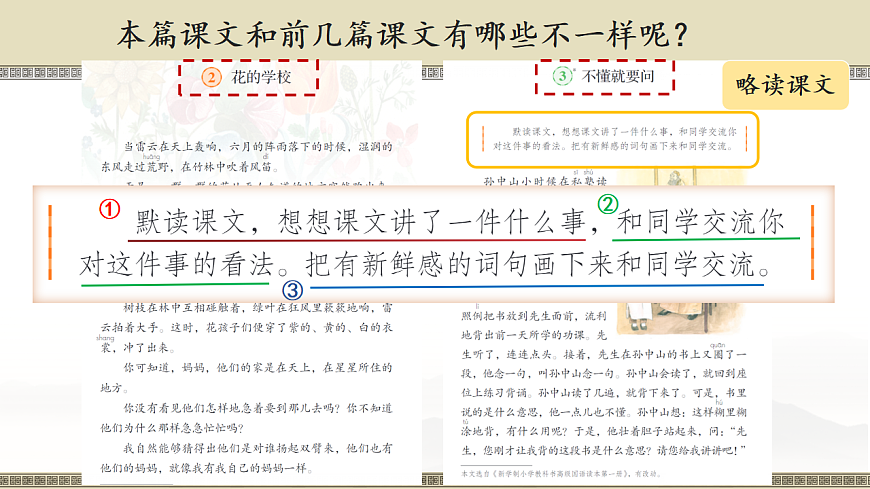Viewport: 870px width, 489px height.
Task: Click the line 你没有看见他们怎样地急着要到那儿去吗
Action: (x=257, y=408)
